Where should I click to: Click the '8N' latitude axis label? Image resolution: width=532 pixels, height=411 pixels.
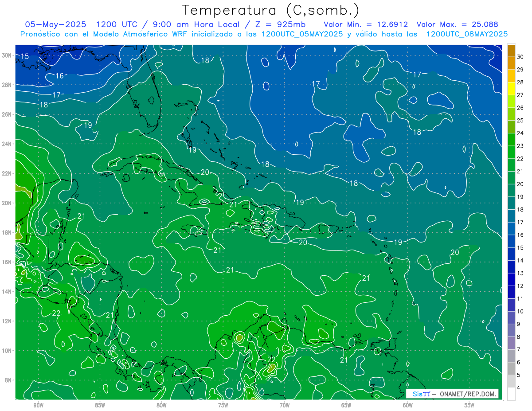[8, 380]
